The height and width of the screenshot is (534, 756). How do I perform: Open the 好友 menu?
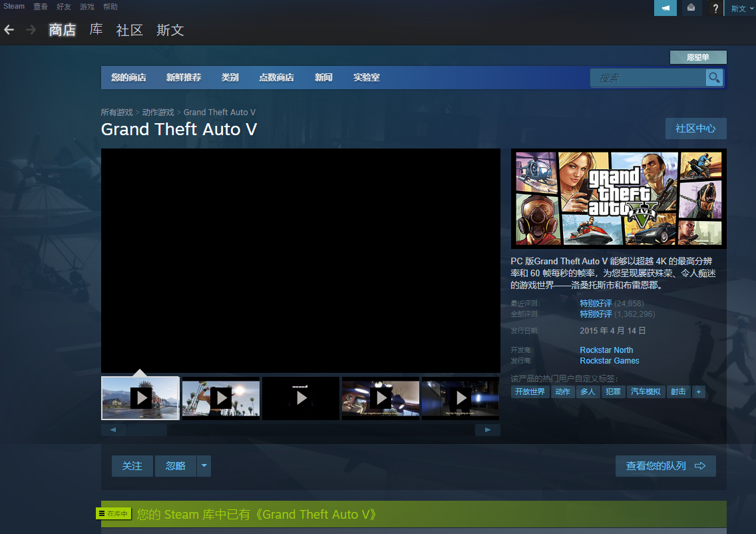(64, 6)
